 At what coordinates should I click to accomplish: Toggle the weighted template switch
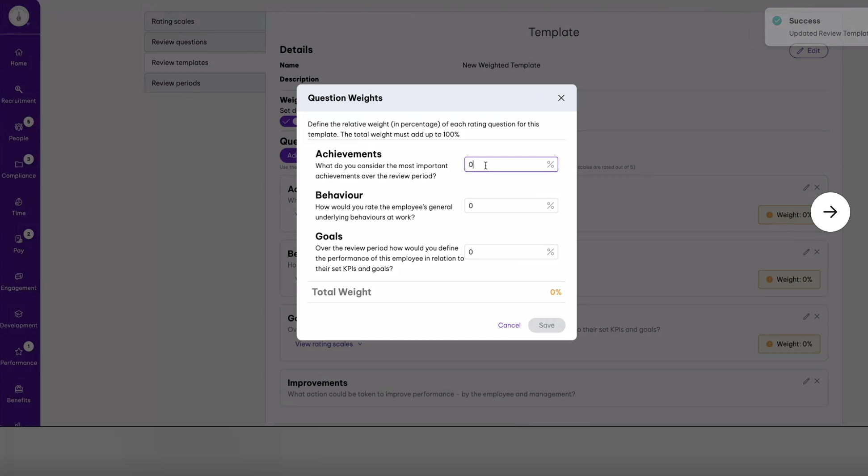click(x=288, y=121)
